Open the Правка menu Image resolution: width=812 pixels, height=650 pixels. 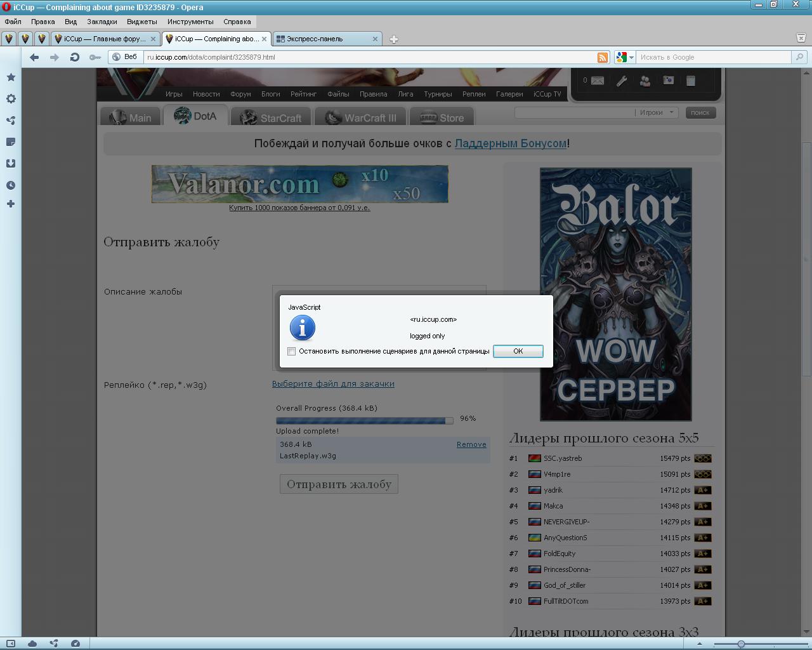[x=43, y=22]
